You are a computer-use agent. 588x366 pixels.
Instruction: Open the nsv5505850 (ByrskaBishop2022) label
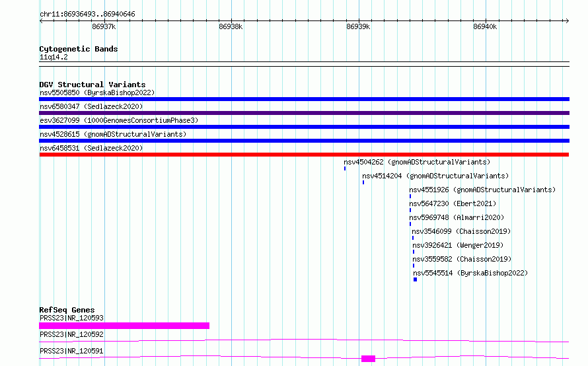97,92
